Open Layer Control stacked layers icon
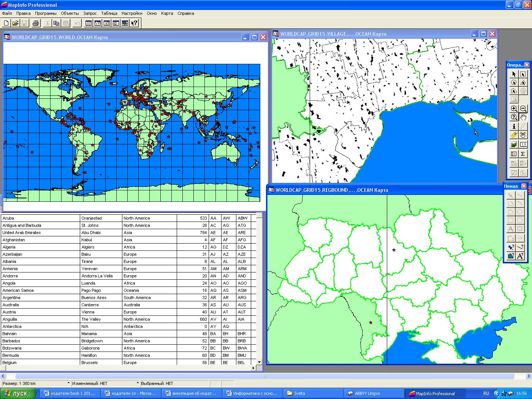The height and width of the screenshot is (399, 532). [514, 144]
